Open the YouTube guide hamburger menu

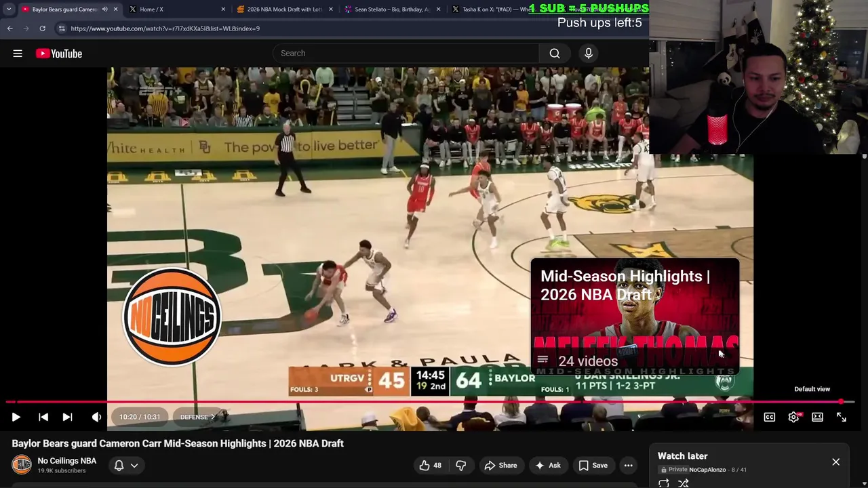[x=18, y=54]
